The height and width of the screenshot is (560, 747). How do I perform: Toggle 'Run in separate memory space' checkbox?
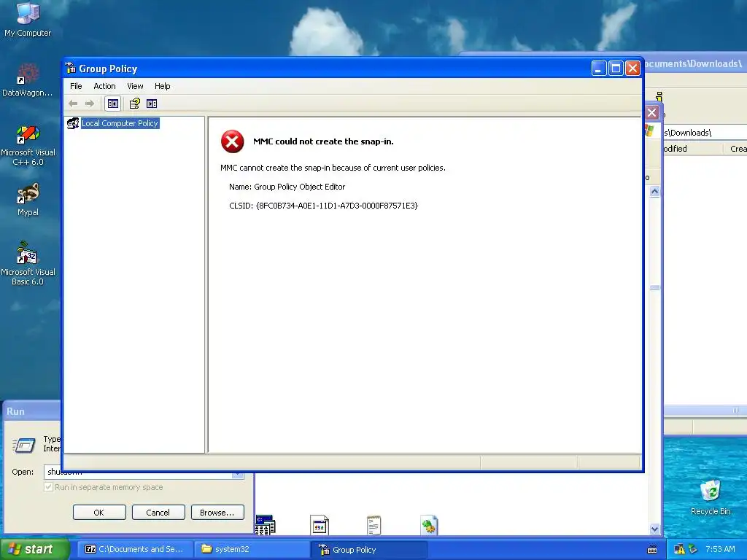tap(48, 487)
